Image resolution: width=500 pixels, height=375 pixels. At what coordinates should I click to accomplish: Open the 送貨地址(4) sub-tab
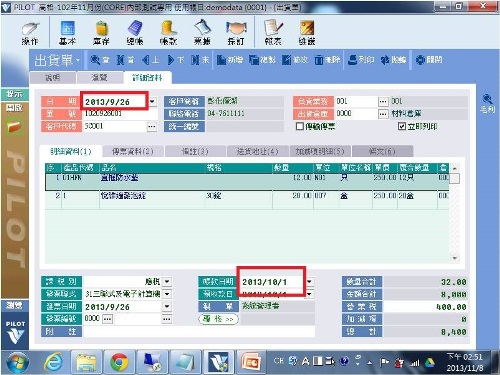coord(257,151)
